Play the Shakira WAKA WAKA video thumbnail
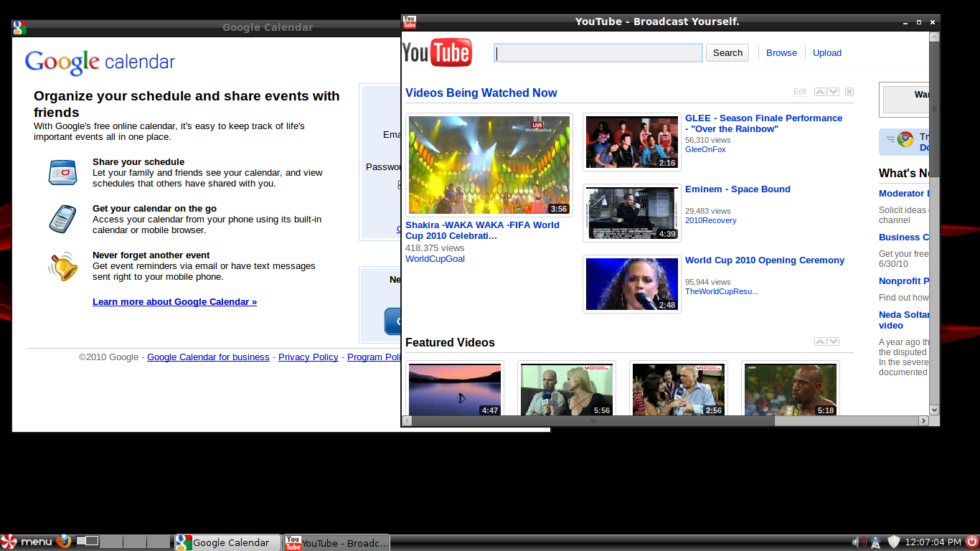Viewport: 980px width, 551px height. click(489, 165)
